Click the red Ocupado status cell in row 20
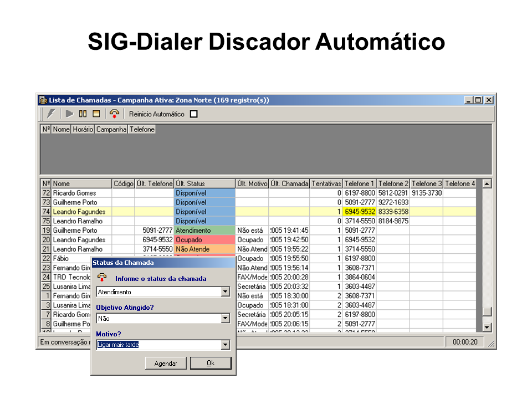Viewport: 532px width, 399px height. click(x=204, y=240)
